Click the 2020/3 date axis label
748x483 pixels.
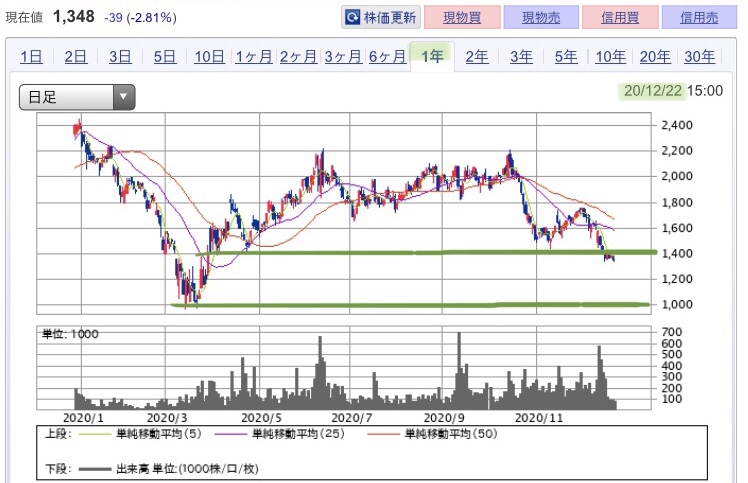[167, 418]
